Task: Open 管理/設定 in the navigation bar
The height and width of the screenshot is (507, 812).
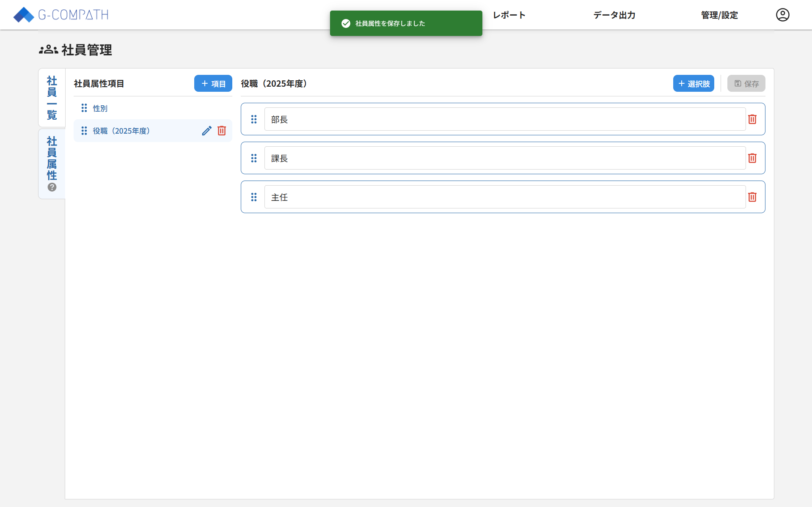Action: pos(718,15)
